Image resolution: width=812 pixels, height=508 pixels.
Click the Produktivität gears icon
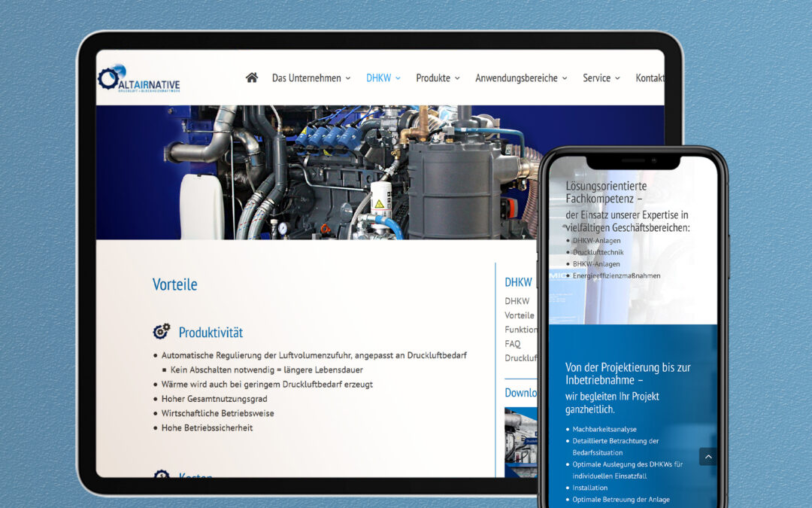(x=162, y=331)
